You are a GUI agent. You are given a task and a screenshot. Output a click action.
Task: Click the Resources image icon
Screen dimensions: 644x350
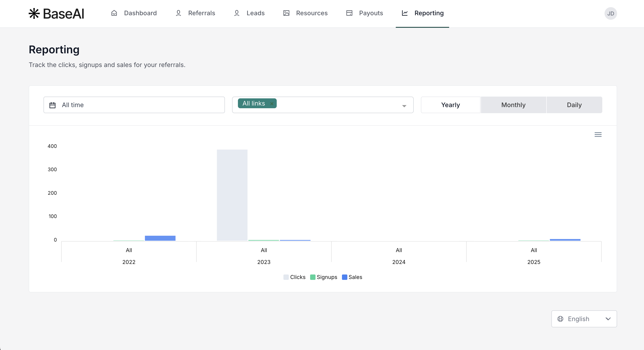pos(286,13)
